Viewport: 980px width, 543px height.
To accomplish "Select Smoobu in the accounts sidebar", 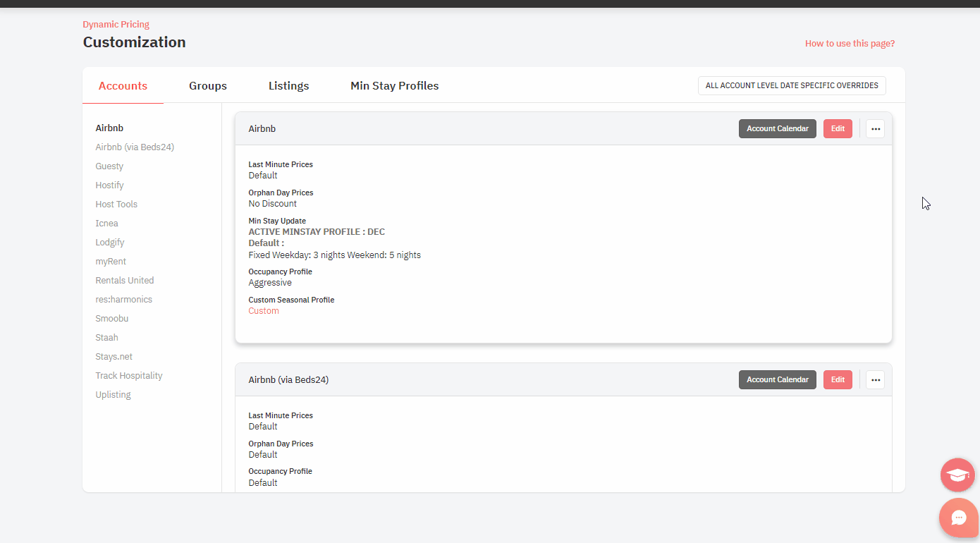I will click(112, 319).
